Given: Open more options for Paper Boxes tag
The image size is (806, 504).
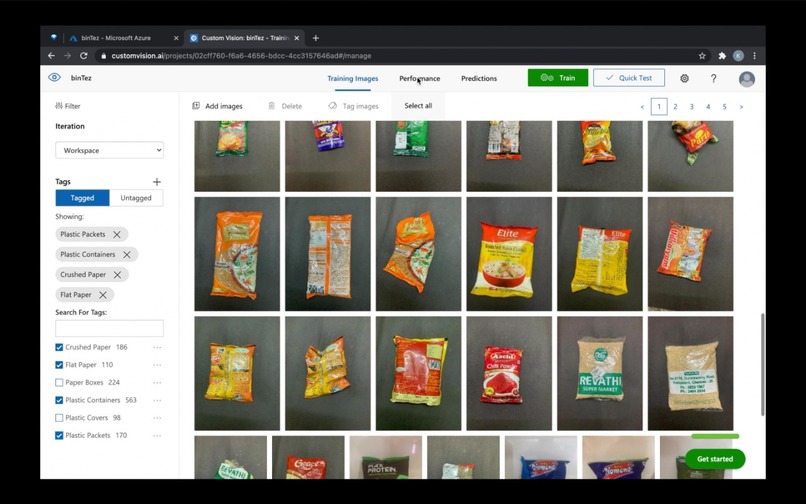Looking at the screenshot, I should tap(157, 383).
